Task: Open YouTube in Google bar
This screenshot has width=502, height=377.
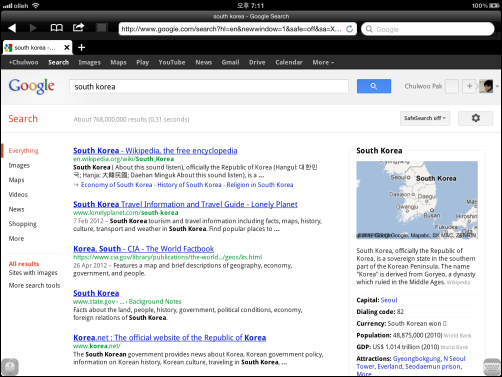Action: tap(172, 62)
